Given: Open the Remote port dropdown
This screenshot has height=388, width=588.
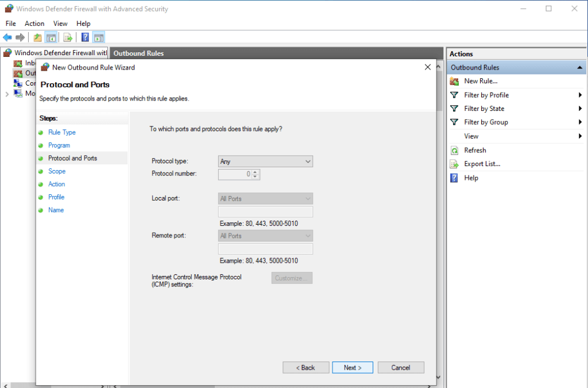Looking at the screenshot, I should [265, 236].
